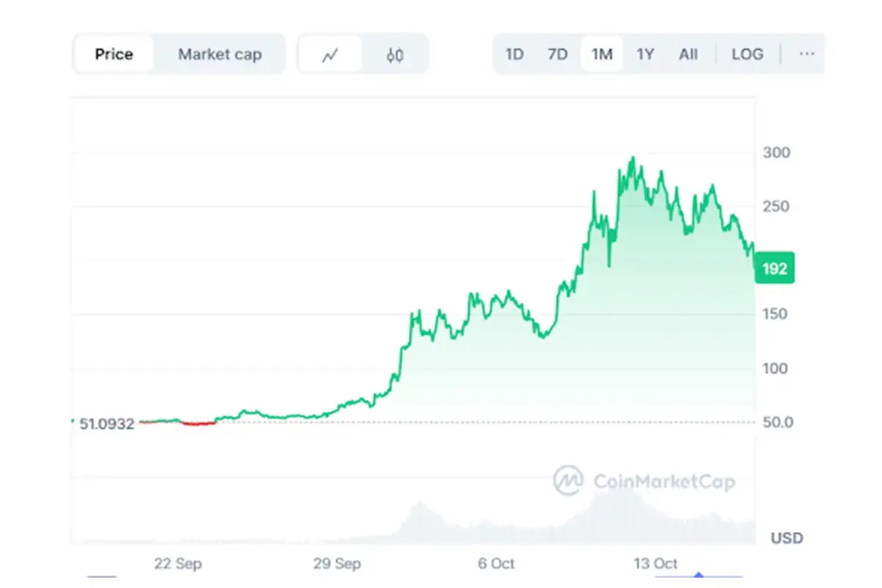Switch to line chart view icon

pyautogui.click(x=330, y=54)
